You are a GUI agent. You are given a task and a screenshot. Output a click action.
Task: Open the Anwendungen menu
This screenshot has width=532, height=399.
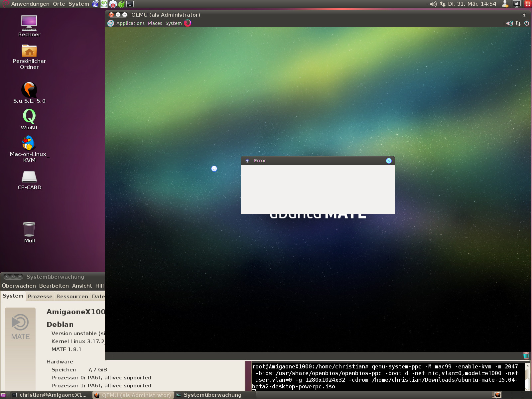click(30, 4)
